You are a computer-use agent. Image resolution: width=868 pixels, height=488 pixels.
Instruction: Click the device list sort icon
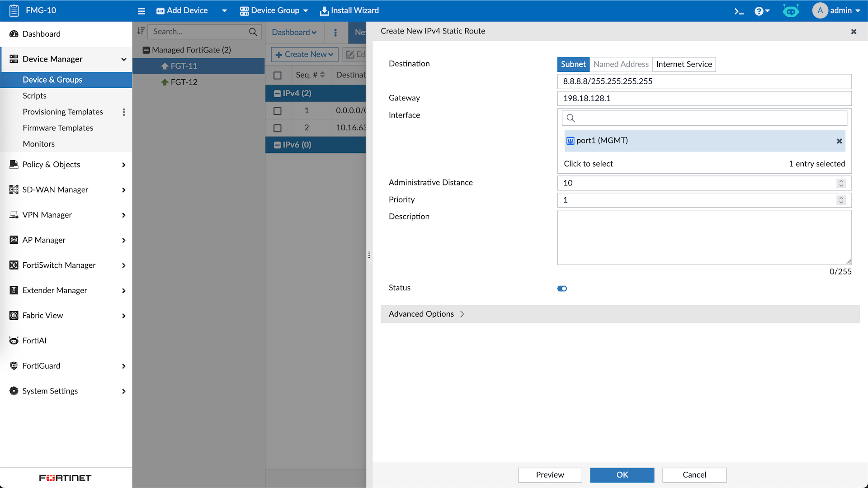point(141,31)
